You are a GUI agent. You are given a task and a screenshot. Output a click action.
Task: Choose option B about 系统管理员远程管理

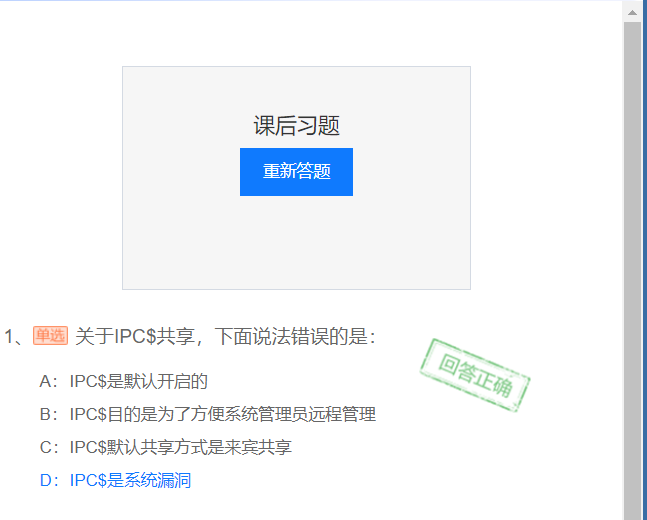pos(208,414)
